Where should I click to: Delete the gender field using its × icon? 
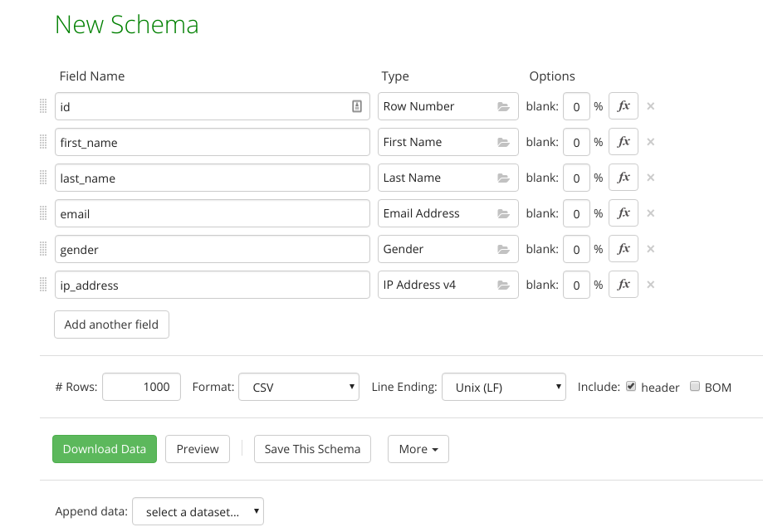[x=651, y=249]
